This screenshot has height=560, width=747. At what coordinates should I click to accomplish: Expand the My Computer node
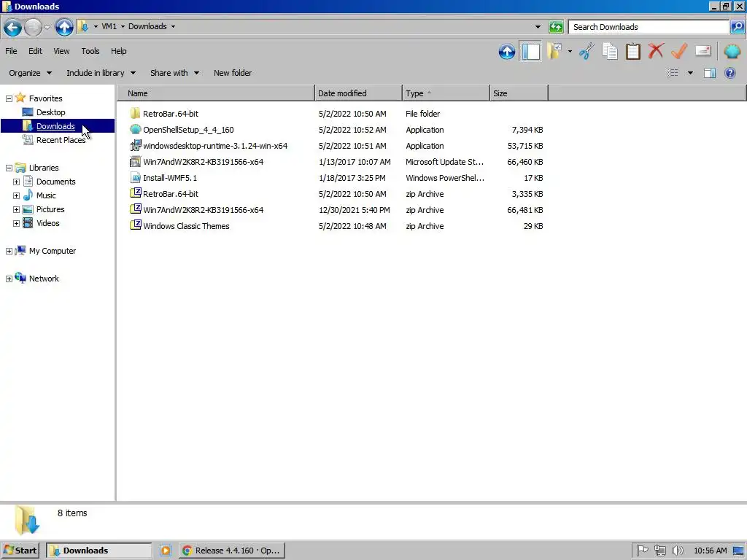[9, 251]
